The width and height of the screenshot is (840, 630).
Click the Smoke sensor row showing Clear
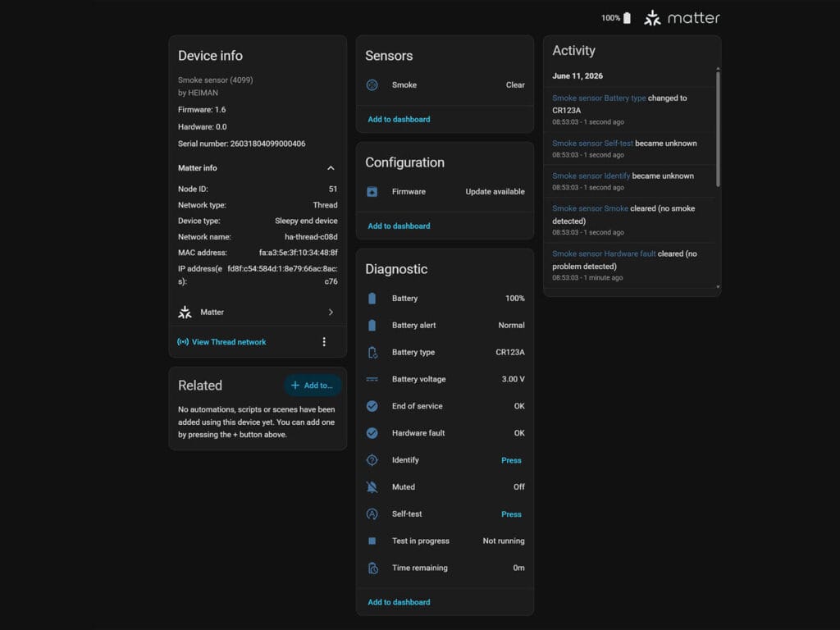point(445,84)
